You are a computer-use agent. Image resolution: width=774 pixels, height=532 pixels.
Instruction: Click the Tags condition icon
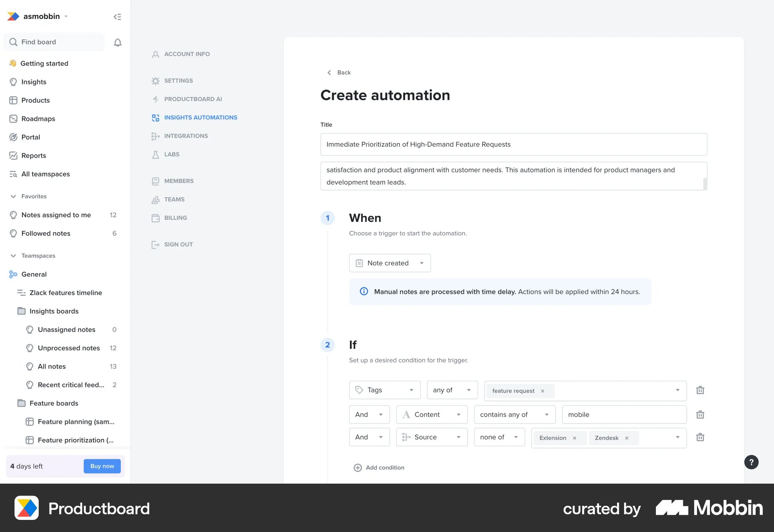click(360, 390)
